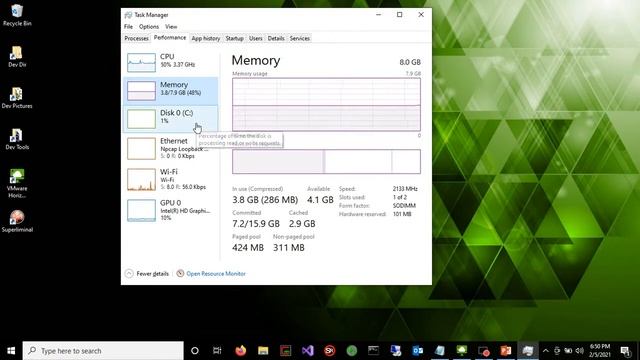Open the red SK circle taskbar app
640x360 pixels.
coord(330,351)
